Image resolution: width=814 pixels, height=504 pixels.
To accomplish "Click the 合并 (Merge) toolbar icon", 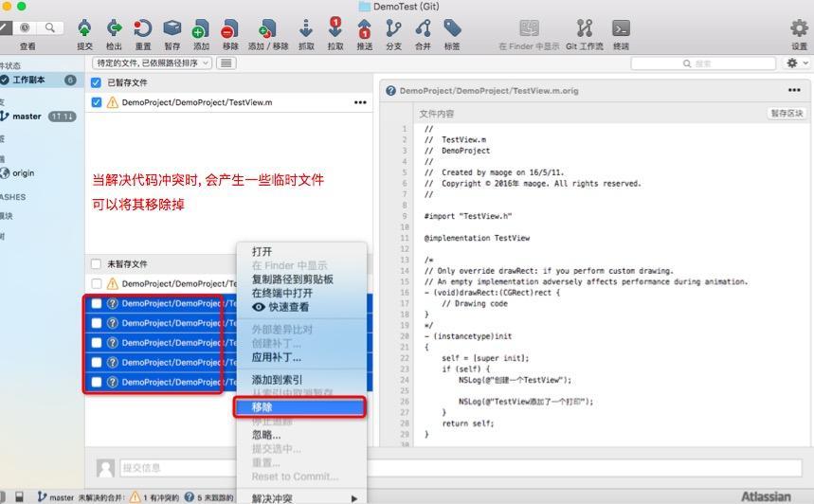I will point(423,29).
